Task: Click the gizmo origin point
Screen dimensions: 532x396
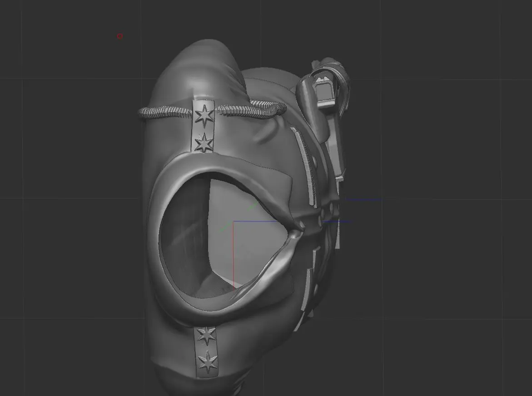Action: click(234, 222)
